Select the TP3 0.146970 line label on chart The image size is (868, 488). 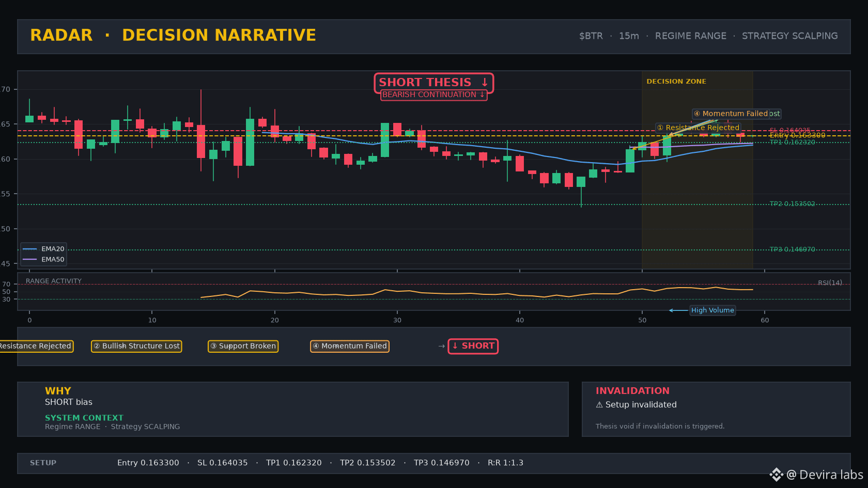pos(793,249)
